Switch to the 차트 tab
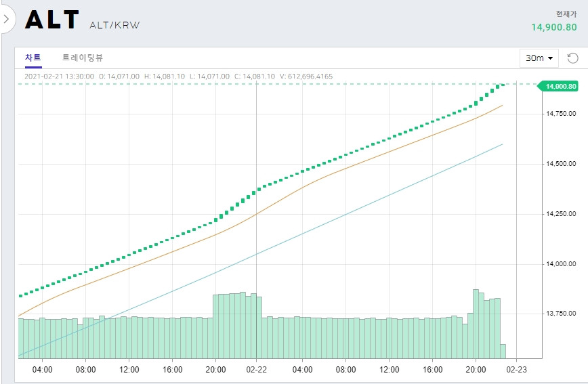The width and height of the screenshot is (588, 384). (33, 58)
